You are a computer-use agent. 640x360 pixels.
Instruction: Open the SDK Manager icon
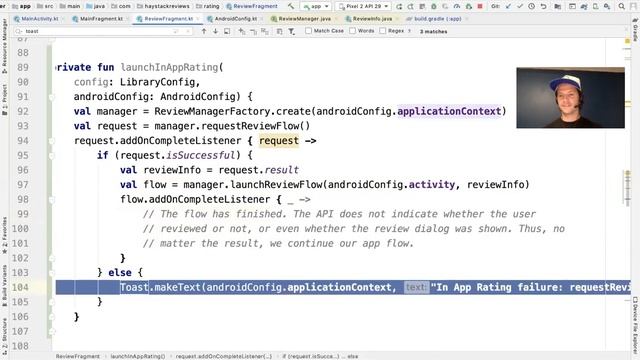tap(607, 7)
